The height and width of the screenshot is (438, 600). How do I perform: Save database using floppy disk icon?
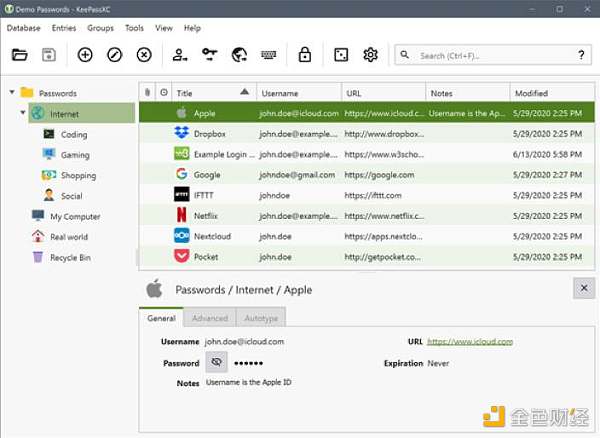(x=49, y=55)
